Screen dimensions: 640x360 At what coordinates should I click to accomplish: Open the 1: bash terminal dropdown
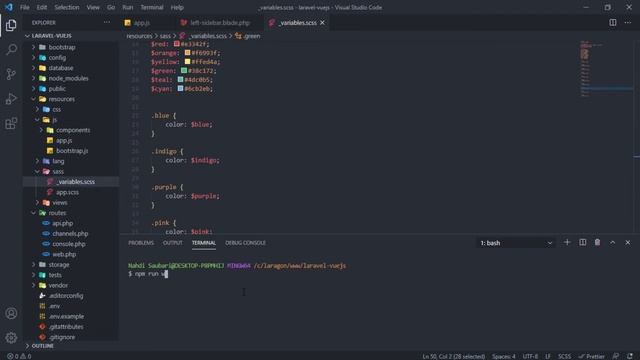pyautogui.click(x=516, y=243)
